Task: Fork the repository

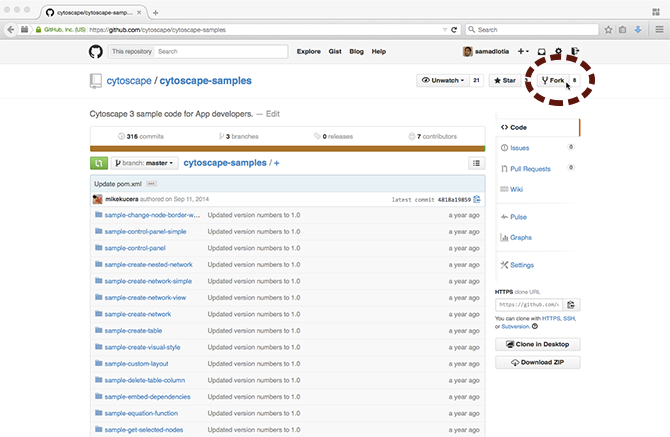Action: coord(553,80)
